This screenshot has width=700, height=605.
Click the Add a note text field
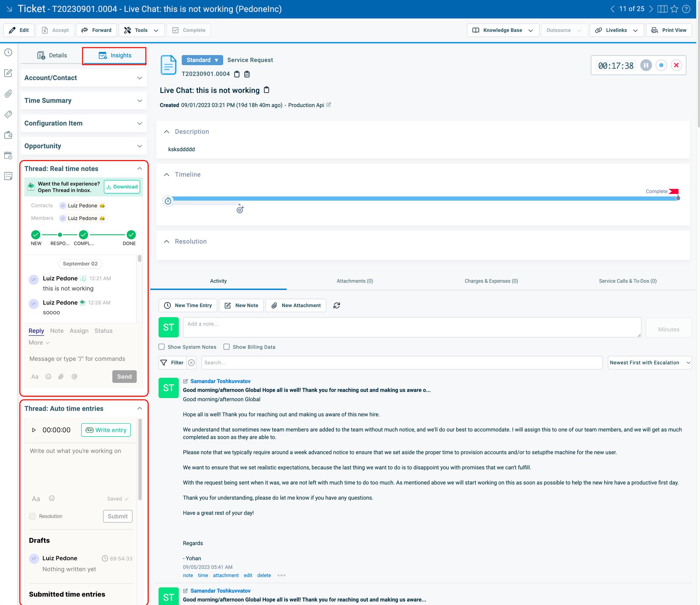[x=412, y=327]
